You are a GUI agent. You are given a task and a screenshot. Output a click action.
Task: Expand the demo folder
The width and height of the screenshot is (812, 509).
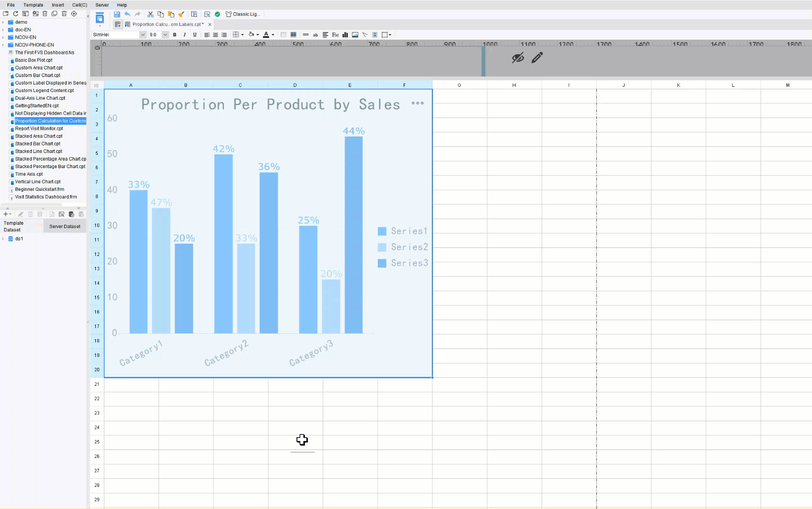click(x=3, y=22)
